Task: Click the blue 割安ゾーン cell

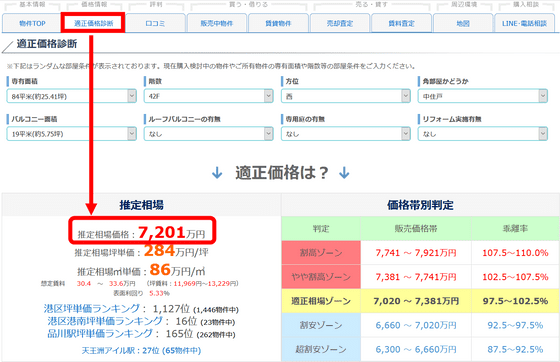Action: 321,325
